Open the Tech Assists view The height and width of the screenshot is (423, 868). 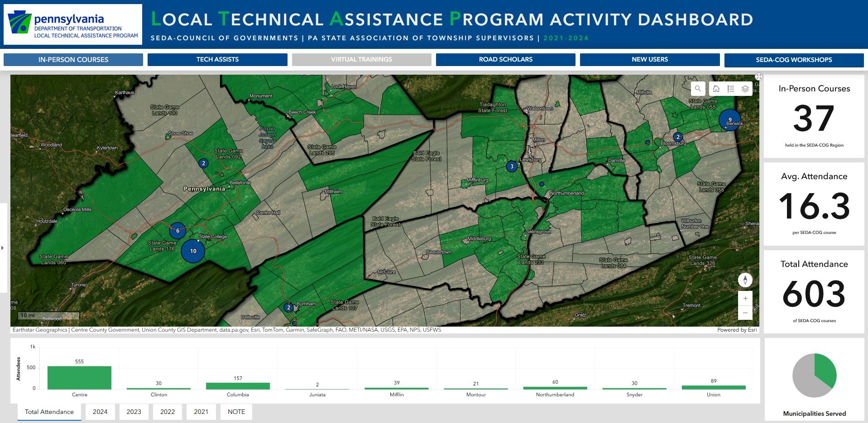point(217,60)
